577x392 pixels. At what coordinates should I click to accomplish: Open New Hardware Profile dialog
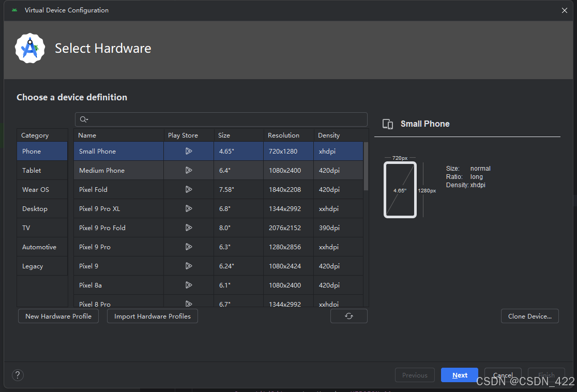58,316
